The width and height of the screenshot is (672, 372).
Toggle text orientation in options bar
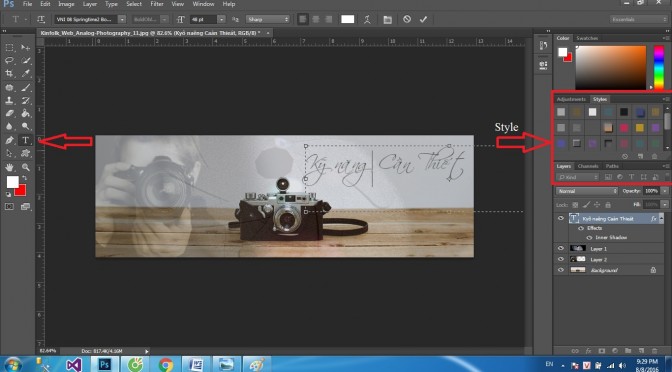tap(41, 19)
